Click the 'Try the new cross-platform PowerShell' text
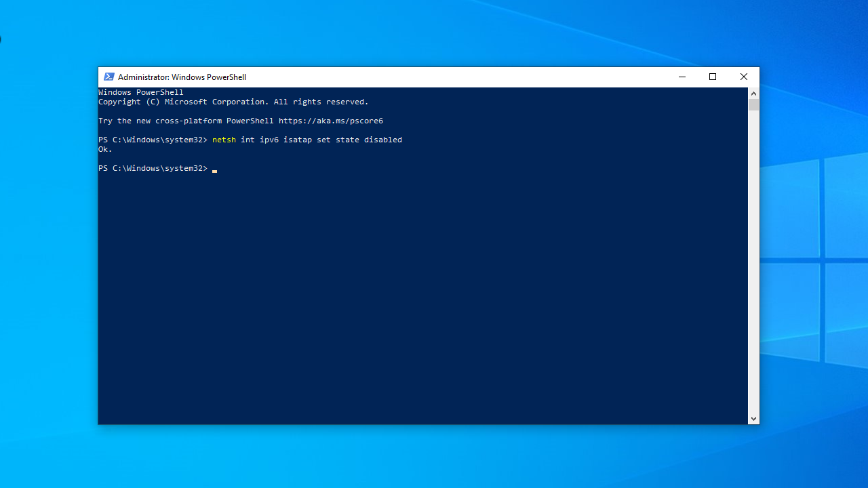This screenshot has height=488, width=868. [186, 121]
